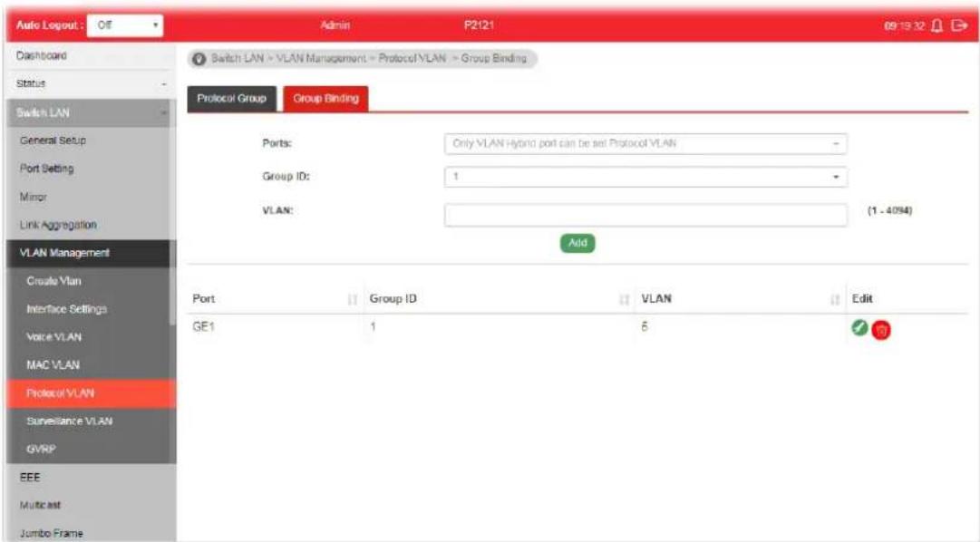The height and width of the screenshot is (542, 980).
Task: Open the Group ID dropdown
Action: pyautogui.click(x=645, y=177)
